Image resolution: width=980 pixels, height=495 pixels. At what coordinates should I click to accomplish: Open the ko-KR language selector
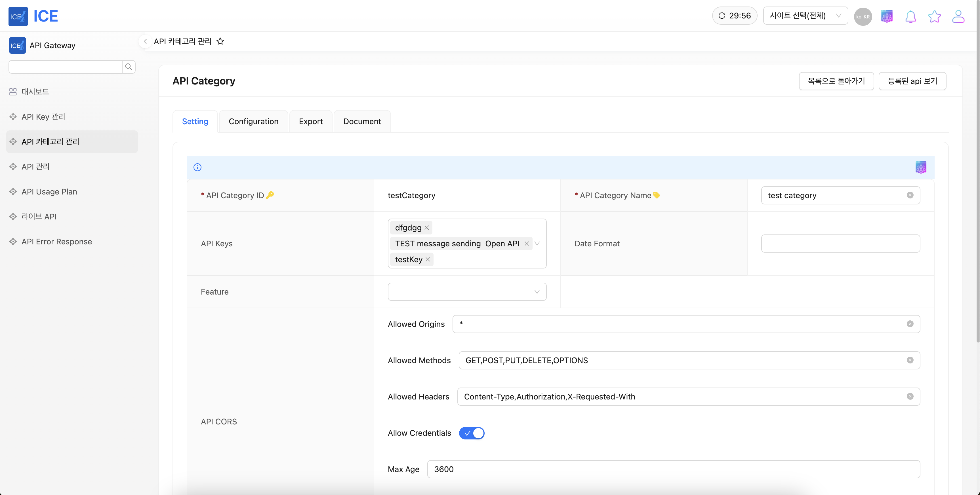click(x=863, y=16)
